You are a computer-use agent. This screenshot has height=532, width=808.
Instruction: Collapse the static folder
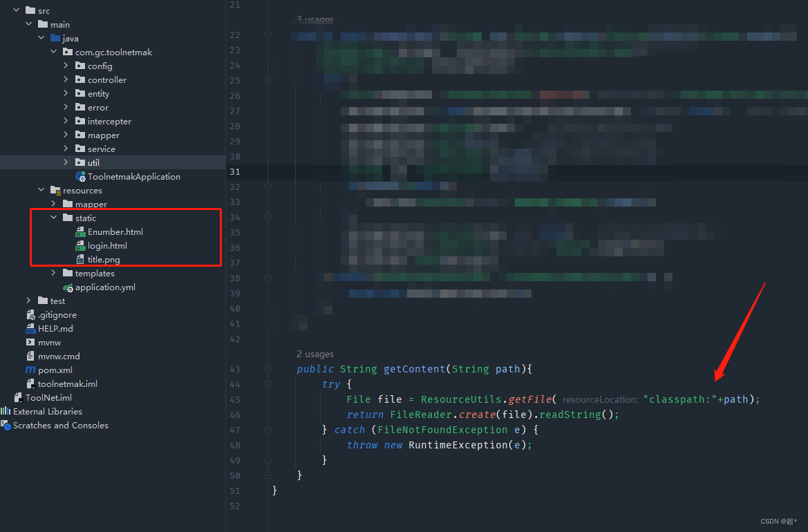53,217
